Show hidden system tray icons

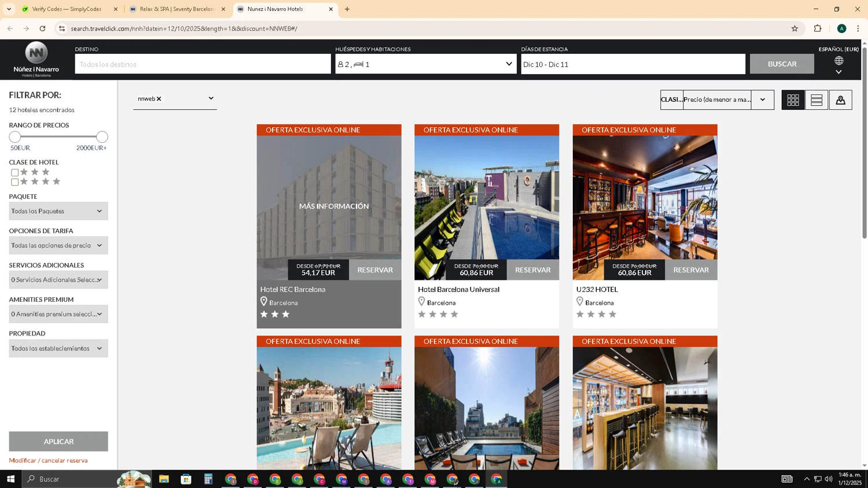(807, 479)
